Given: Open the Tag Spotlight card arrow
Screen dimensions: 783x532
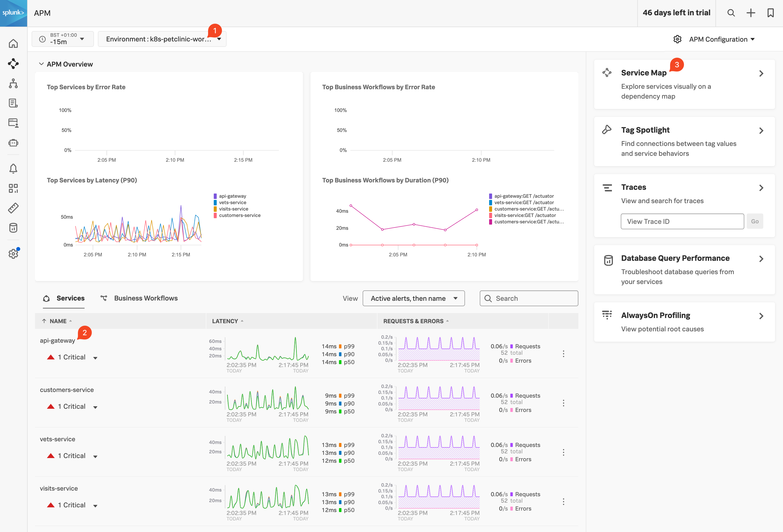Looking at the screenshot, I should pos(761,130).
